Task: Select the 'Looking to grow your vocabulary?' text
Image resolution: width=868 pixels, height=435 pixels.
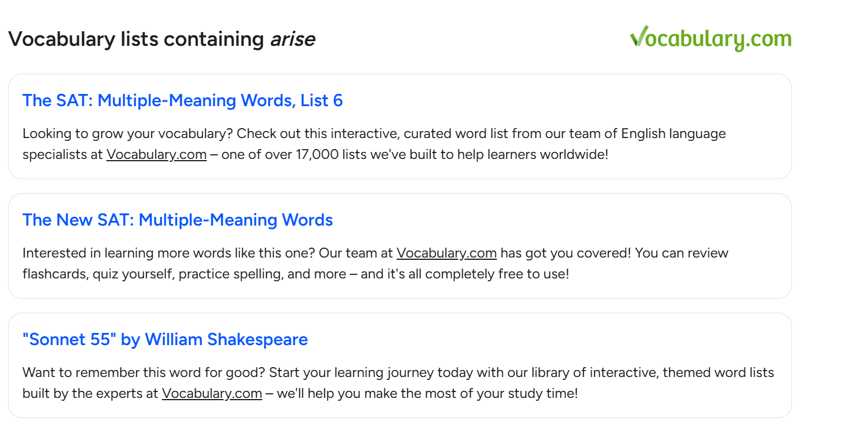Action: [x=128, y=134]
